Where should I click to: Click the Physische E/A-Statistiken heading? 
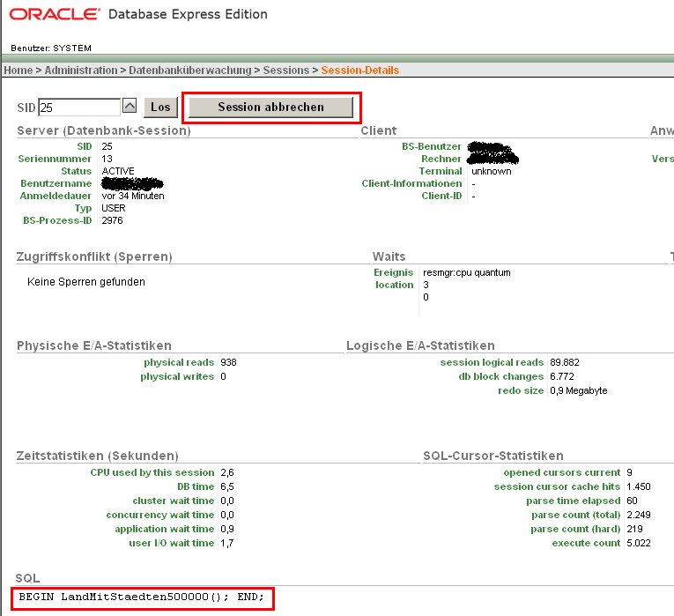click(x=94, y=345)
